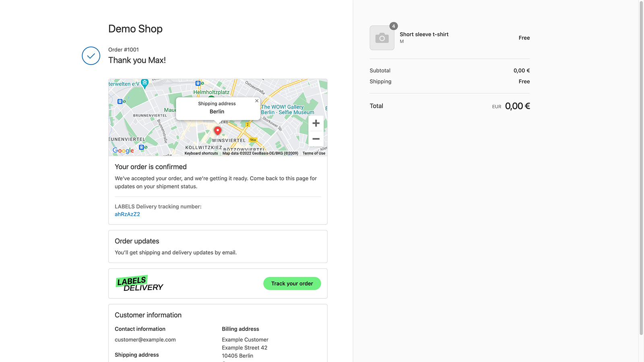Image resolution: width=644 pixels, height=362 pixels.
Task: Click the Google logo on the map
Action: (x=123, y=150)
